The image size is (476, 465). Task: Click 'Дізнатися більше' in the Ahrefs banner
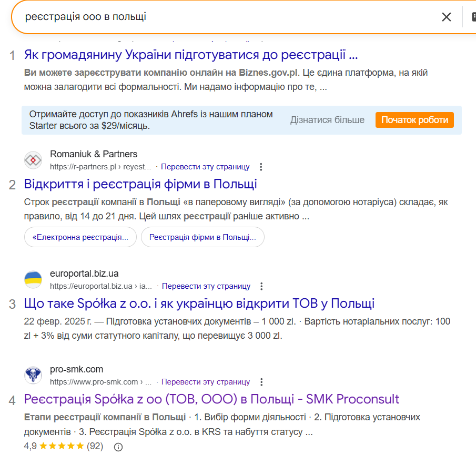click(x=327, y=120)
